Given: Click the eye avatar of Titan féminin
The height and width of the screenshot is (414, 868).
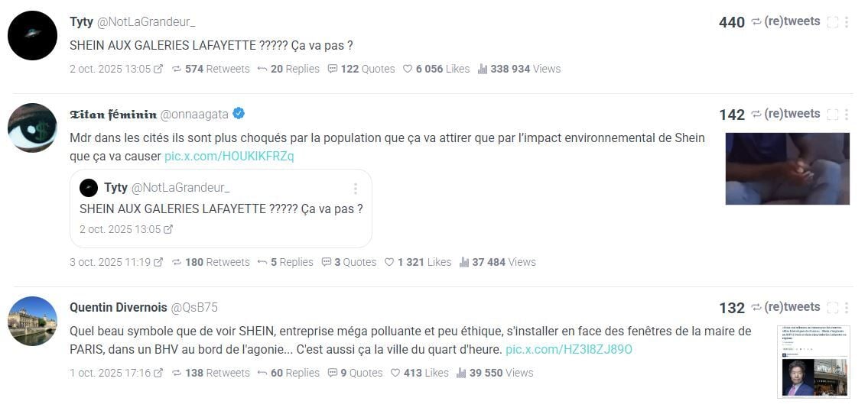Looking at the screenshot, I should (32, 128).
